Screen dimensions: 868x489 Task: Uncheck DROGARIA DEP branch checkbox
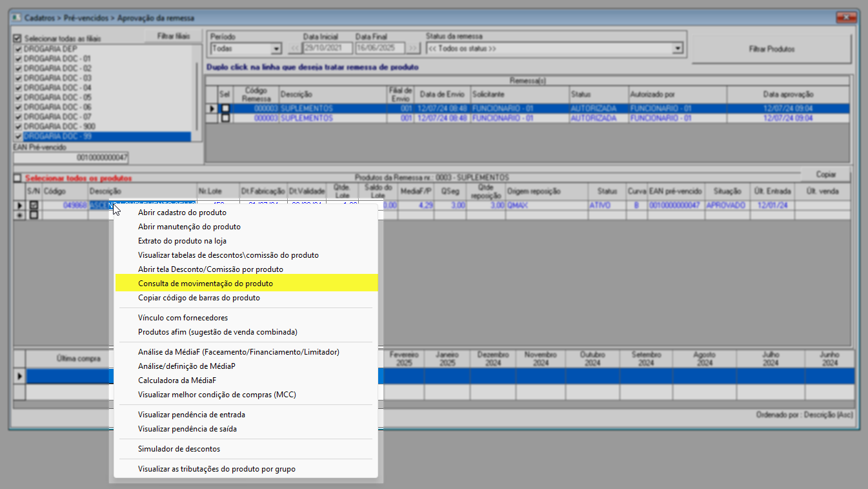click(17, 48)
